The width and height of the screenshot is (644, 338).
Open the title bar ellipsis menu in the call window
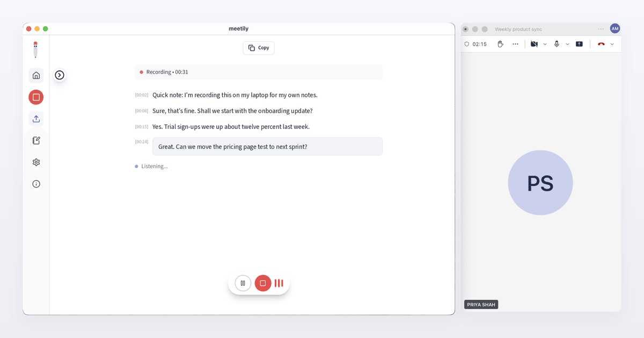coord(601,29)
